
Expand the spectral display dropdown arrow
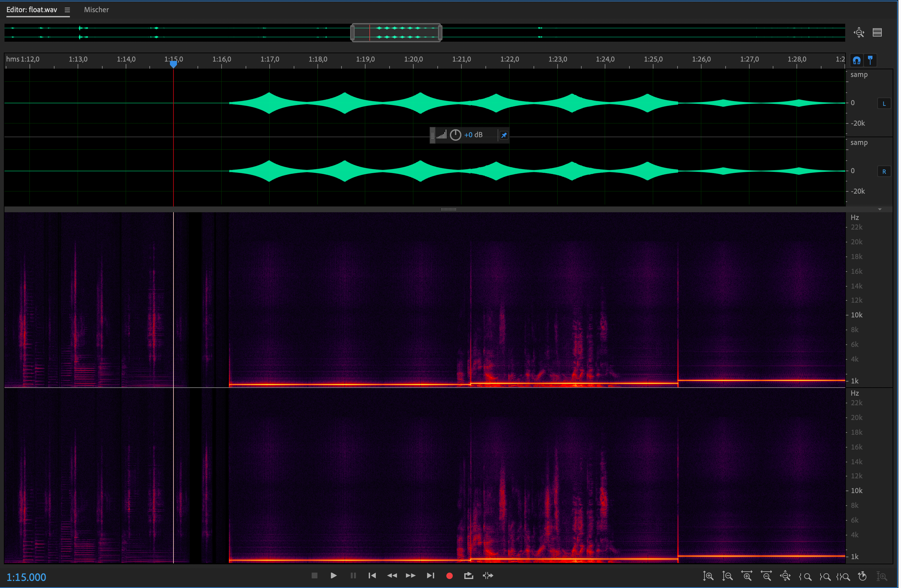click(880, 209)
